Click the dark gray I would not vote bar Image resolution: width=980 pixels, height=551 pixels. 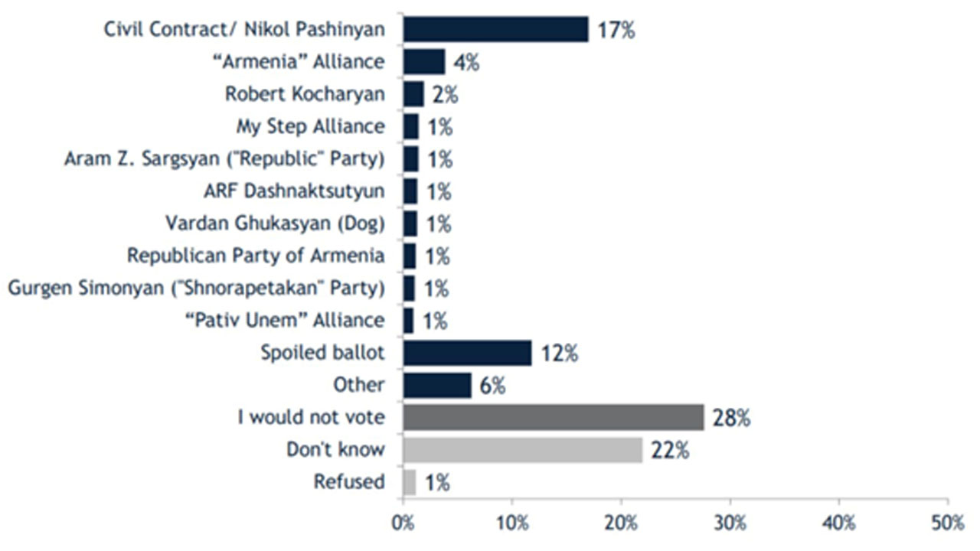pyautogui.click(x=554, y=417)
